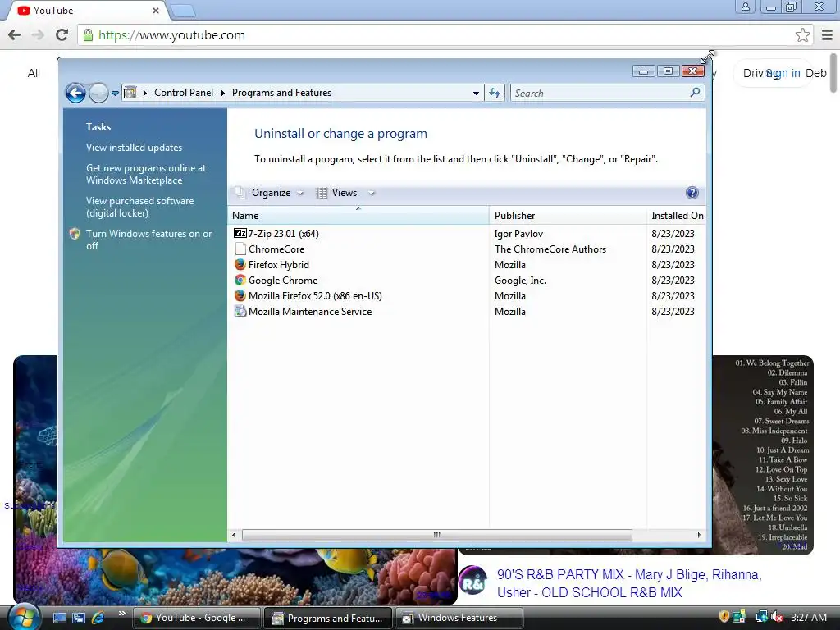Click the right scroll arrow of program list
This screenshot has height=630, width=840.
699,535
